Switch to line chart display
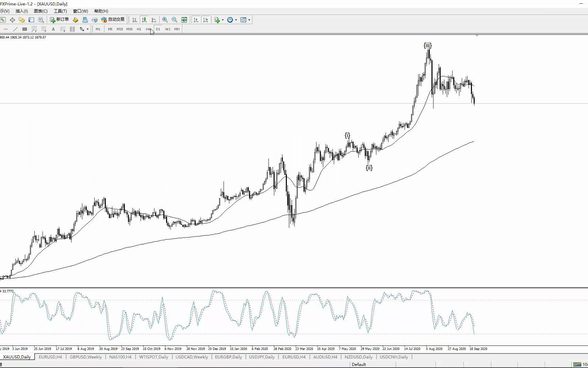This screenshot has width=588, height=368. tap(154, 20)
